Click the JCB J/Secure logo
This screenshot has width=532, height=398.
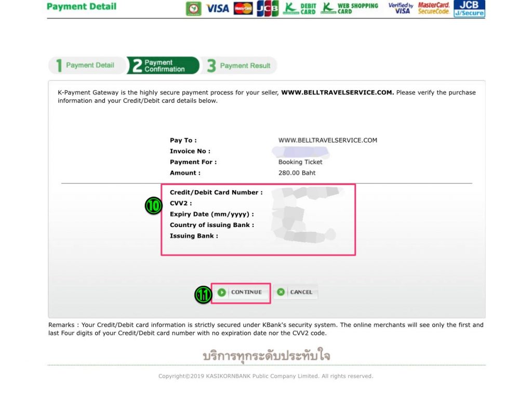pyautogui.click(x=469, y=8)
